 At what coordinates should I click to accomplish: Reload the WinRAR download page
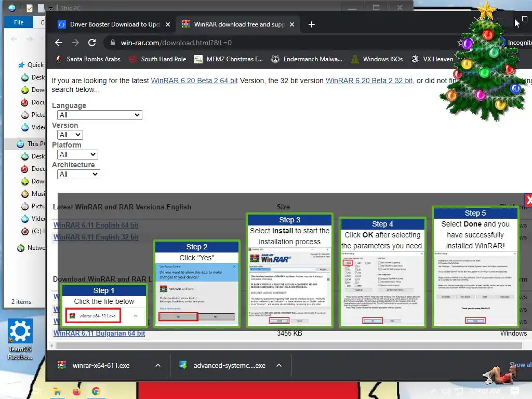coord(92,43)
